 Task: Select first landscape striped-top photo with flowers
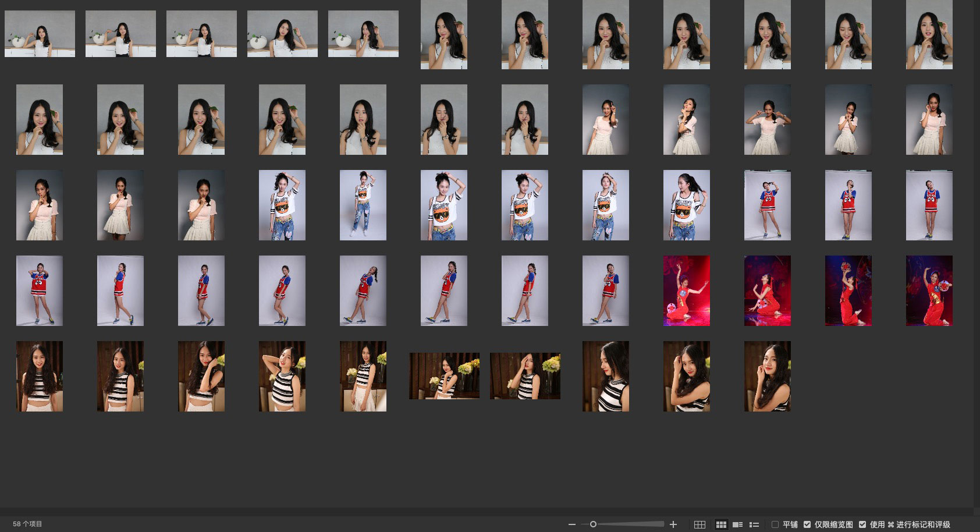coord(444,376)
